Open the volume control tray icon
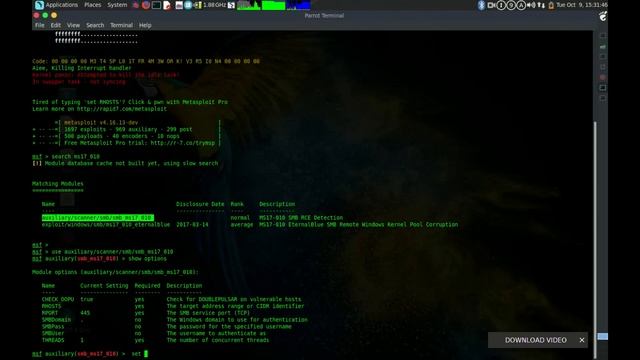This screenshot has width=640, height=360. (x=531, y=5)
